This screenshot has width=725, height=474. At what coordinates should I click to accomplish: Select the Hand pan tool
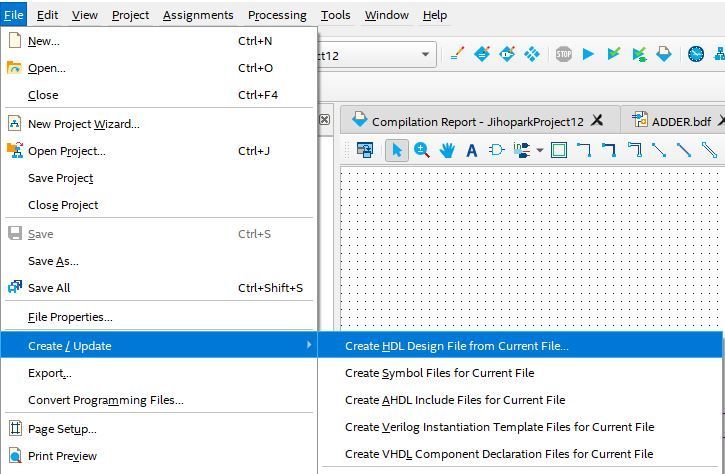click(447, 150)
